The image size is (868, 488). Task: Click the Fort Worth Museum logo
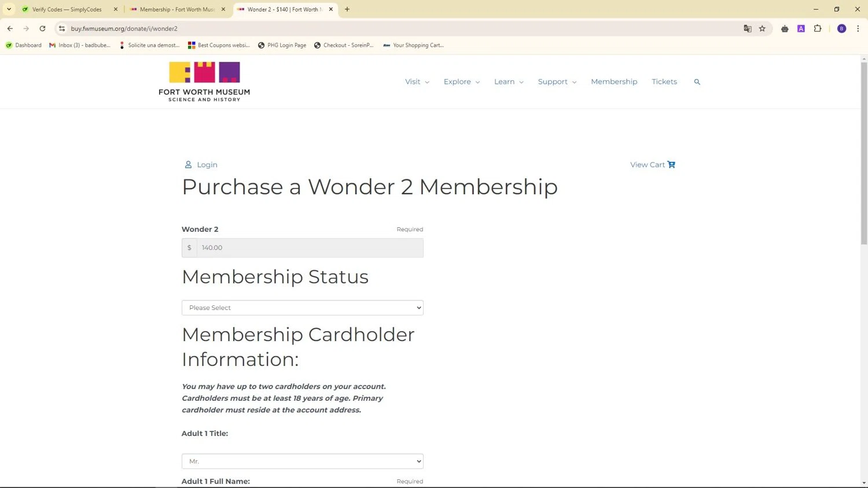point(204,82)
